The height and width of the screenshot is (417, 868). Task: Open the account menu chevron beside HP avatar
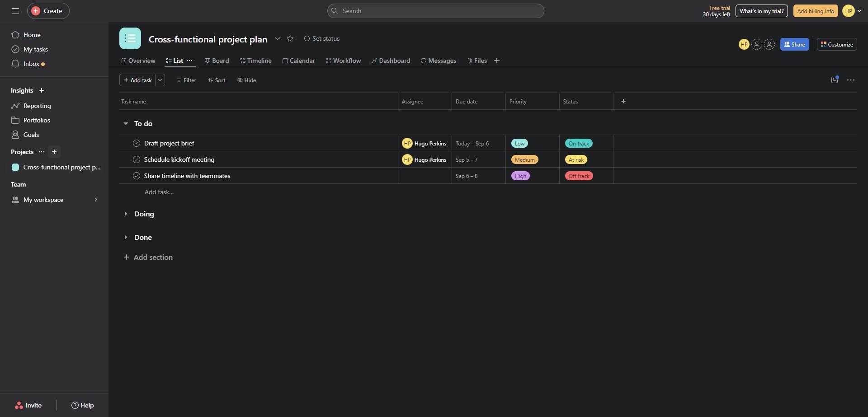859,11
